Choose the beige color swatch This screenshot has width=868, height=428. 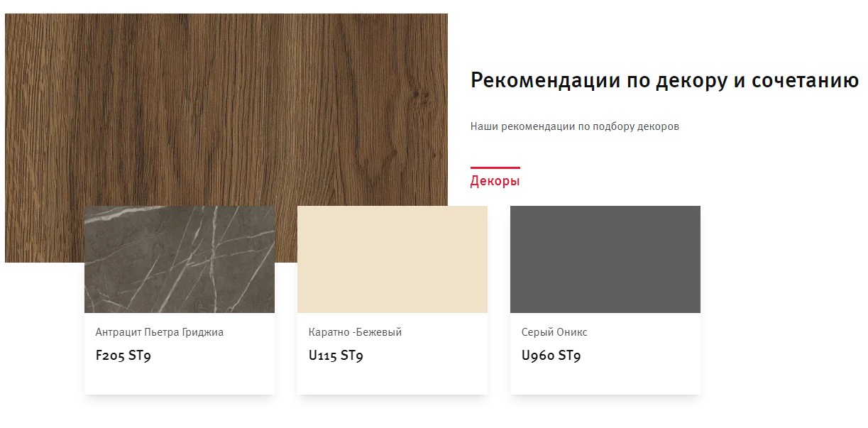(x=392, y=259)
